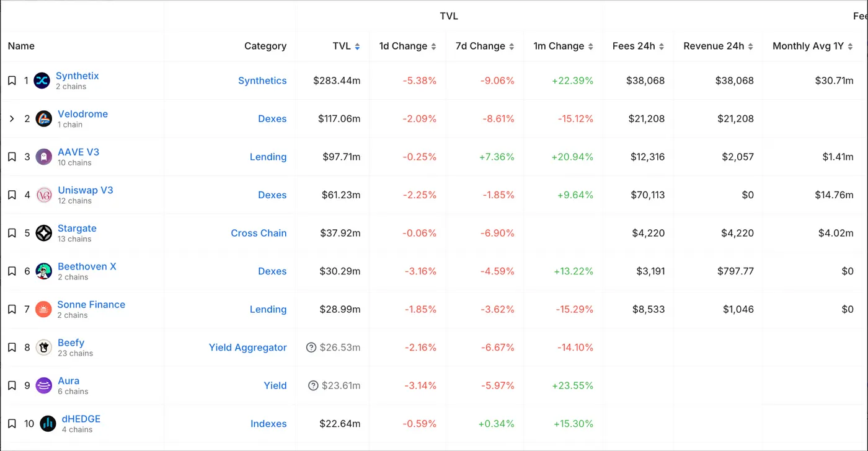
Task: Click the Stargate logo icon
Action: 43,234
